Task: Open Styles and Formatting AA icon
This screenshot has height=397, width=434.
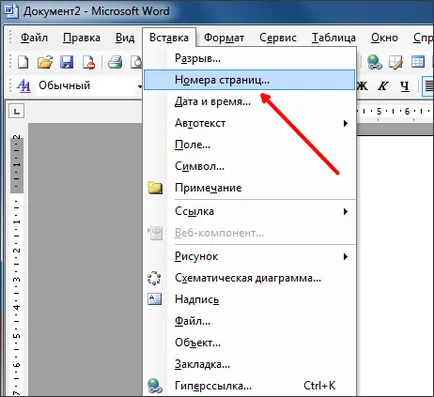Action: point(24,86)
